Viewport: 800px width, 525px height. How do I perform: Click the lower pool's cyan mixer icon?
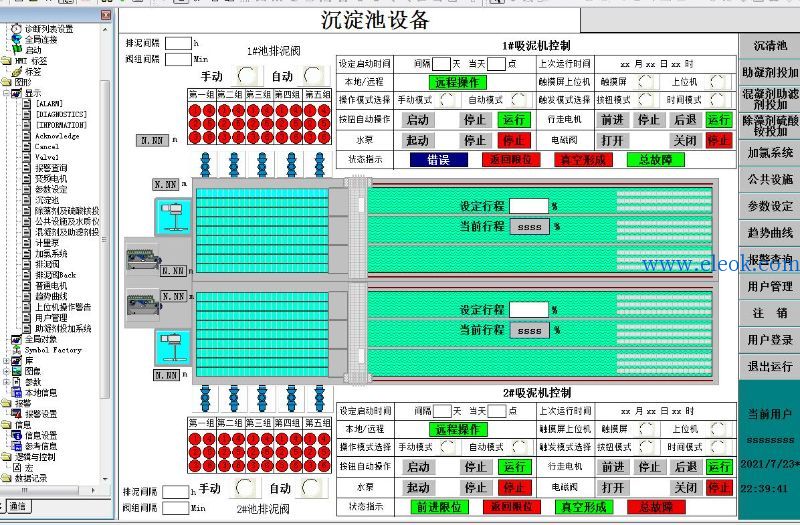173,347
